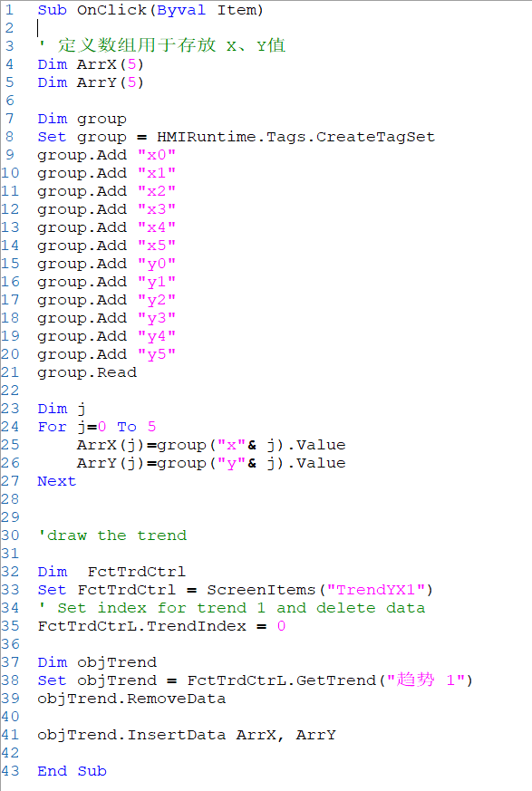
Task: Click 'group.Read' on line 21
Action: (87, 372)
